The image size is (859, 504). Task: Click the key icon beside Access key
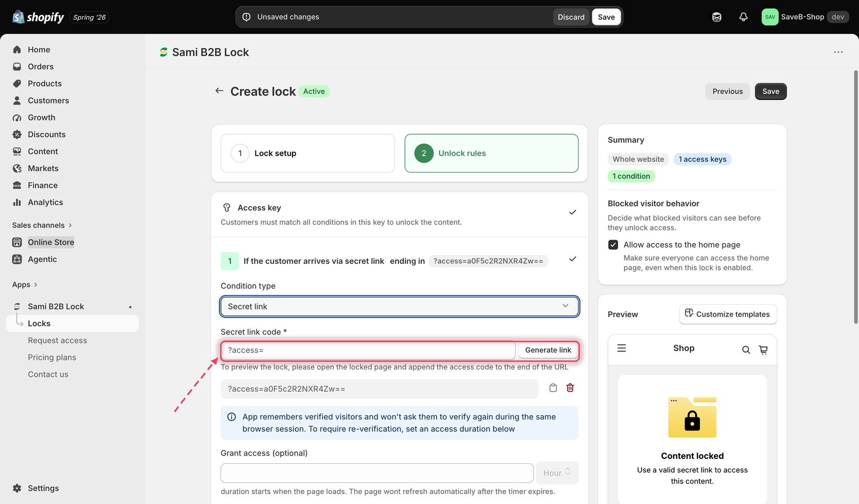[227, 208]
